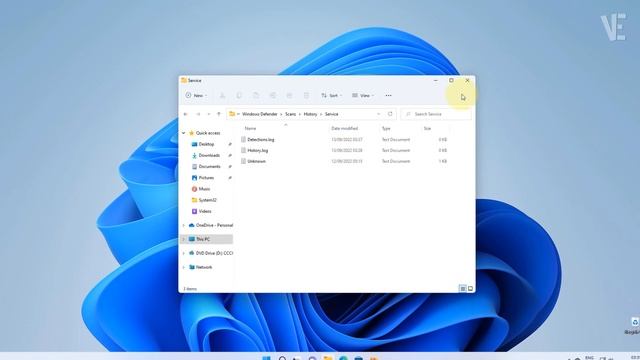Open Music in the sidebar
The width and height of the screenshot is (640, 360).
click(x=204, y=189)
